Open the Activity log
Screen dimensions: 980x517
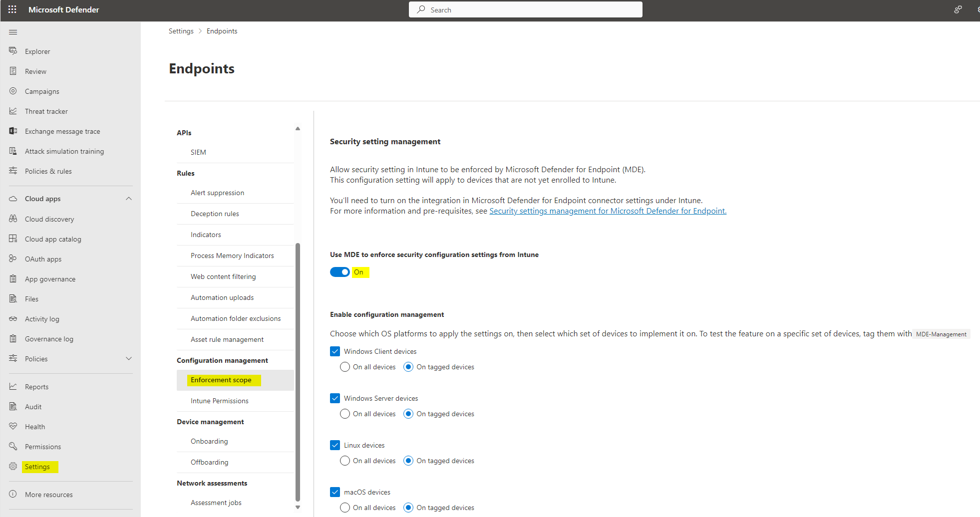[x=41, y=318]
